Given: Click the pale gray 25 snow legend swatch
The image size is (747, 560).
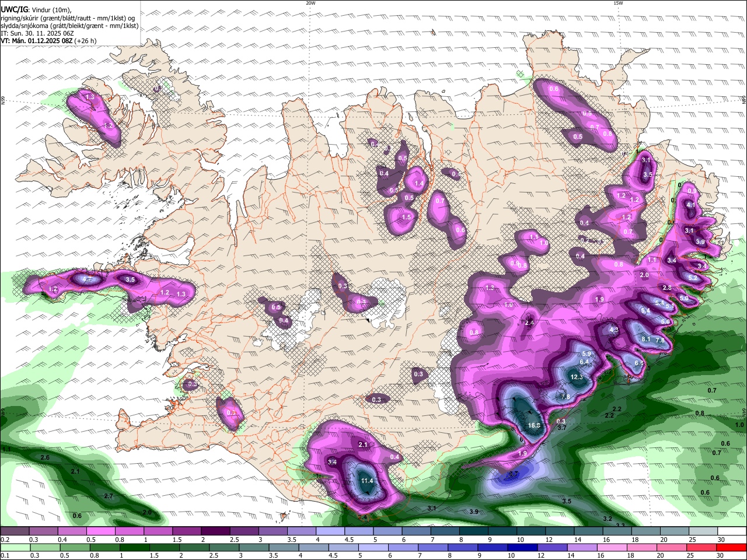Looking at the screenshot, I should [x=704, y=531].
